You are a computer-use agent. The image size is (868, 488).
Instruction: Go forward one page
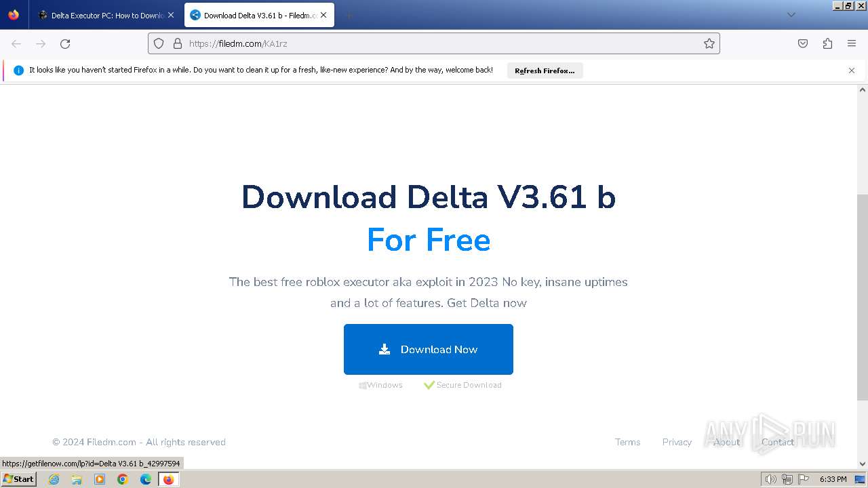click(x=41, y=43)
